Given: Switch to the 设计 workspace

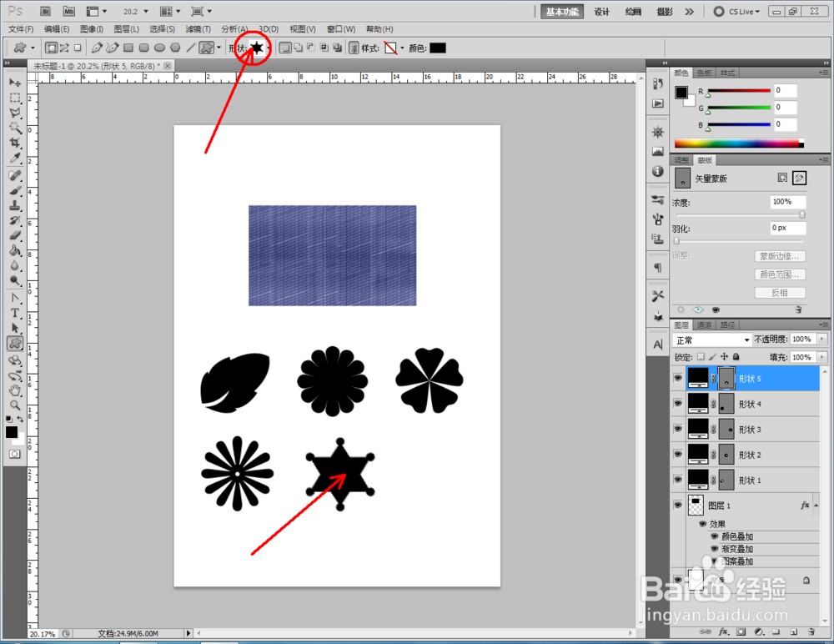Looking at the screenshot, I should tap(601, 11).
